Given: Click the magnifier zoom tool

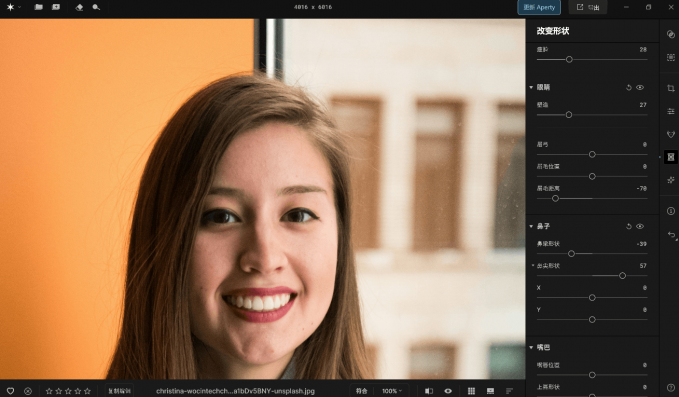Looking at the screenshot, I should click(96, 7).
